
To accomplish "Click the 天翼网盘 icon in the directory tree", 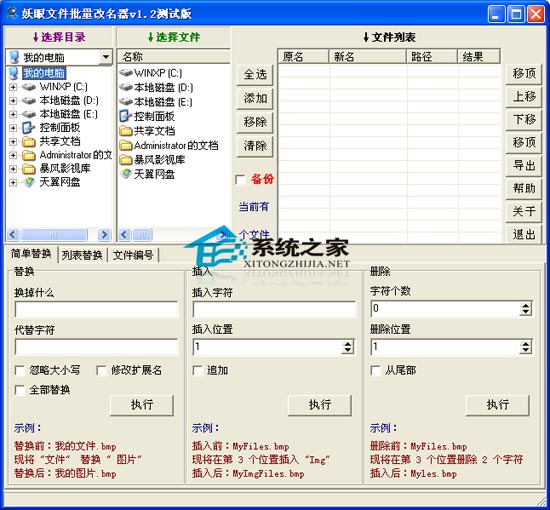I will (x=29, y=182).
